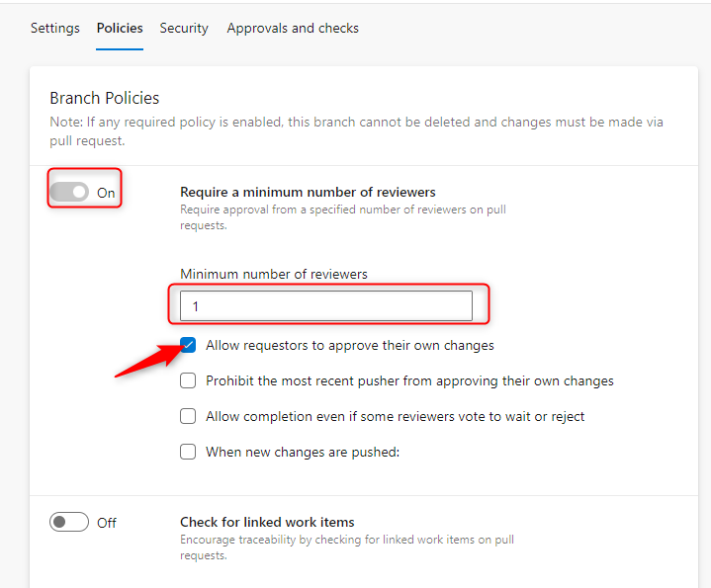
Task: Enable the linked work items check toggle
Action: tap(70, 522)
